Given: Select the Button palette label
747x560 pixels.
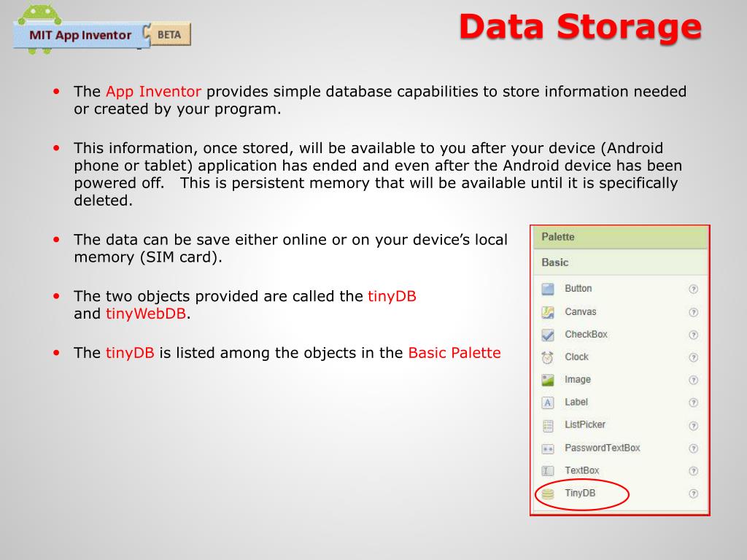Looking at the screenshot, I should [x=578, y=289].
